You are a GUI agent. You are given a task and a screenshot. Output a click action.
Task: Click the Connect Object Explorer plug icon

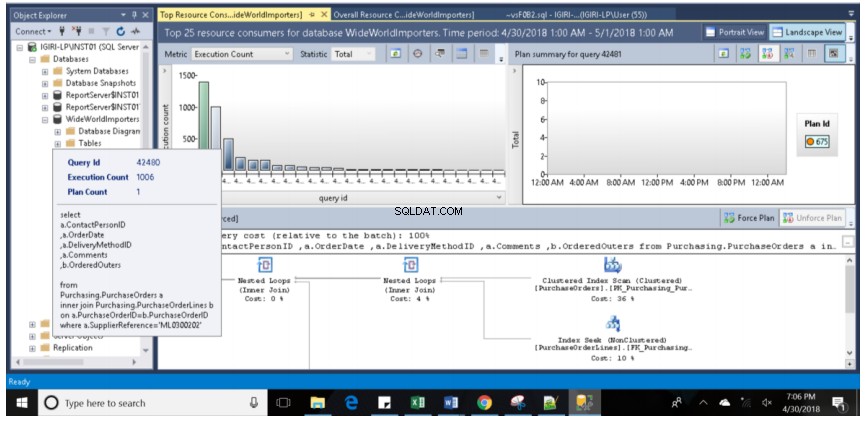click(62, 31)
